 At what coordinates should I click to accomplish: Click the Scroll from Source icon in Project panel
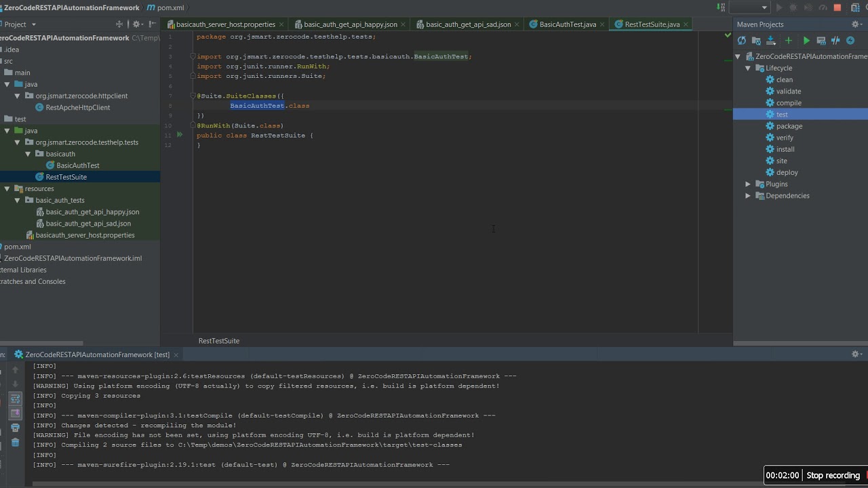pos(119,24)
